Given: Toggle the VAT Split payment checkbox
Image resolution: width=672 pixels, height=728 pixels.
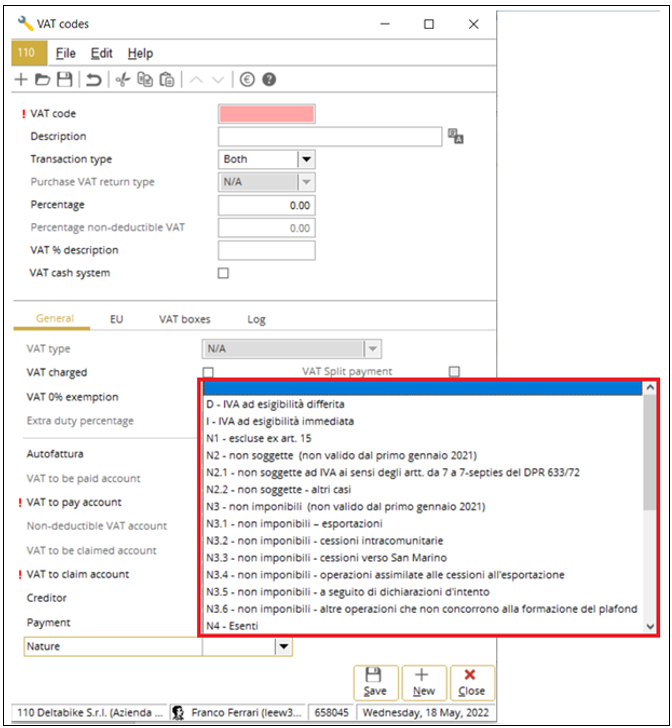Looking at the screenshot, I should (454, 371).
